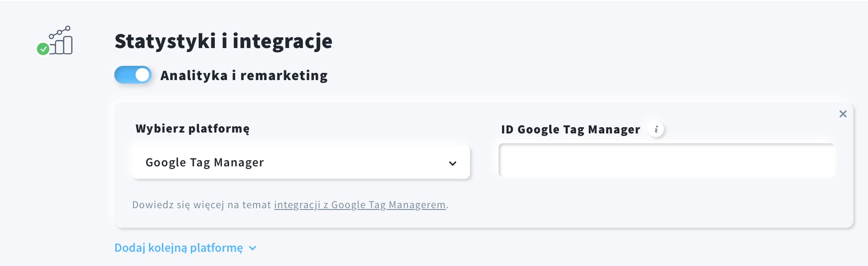Focus the ID Google Tag Manager field
Viewport: 868px width, 266px height.
[667, 160]
